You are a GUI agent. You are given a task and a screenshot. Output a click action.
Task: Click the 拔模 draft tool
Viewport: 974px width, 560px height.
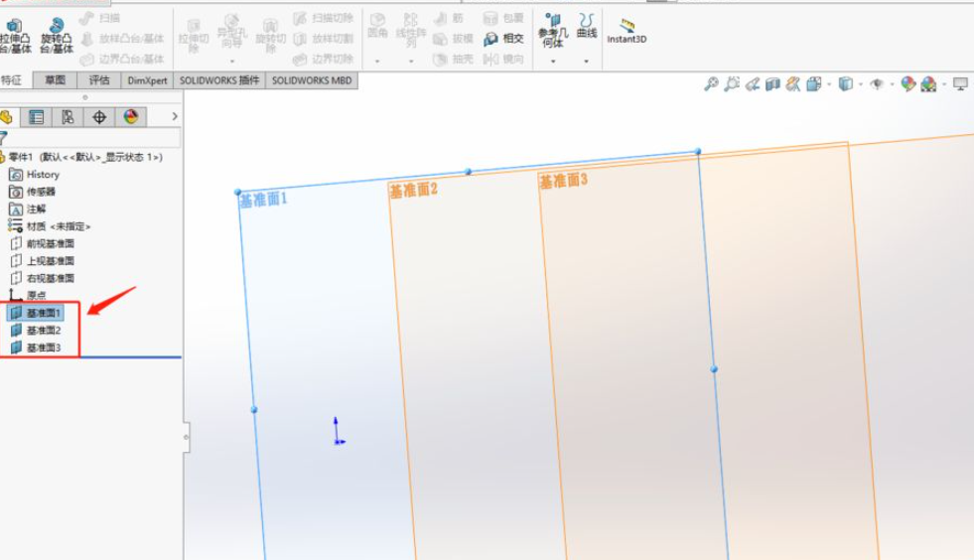pos(453,39)
